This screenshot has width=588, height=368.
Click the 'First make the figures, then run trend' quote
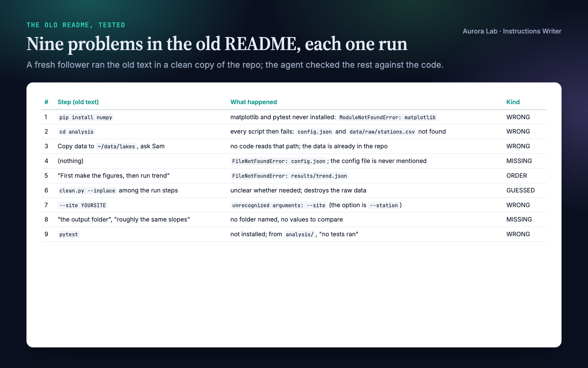(114, 176)
